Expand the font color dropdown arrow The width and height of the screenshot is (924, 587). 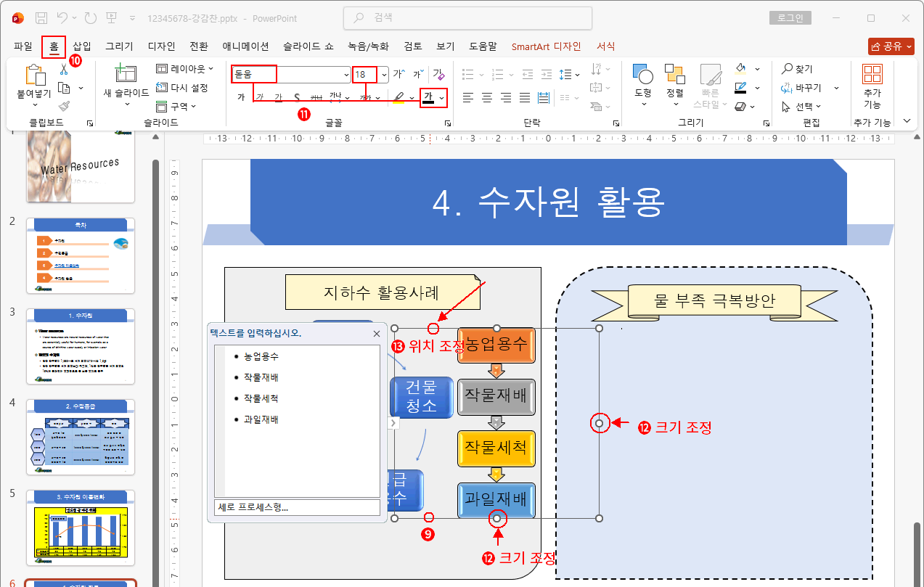coord(441,97)
